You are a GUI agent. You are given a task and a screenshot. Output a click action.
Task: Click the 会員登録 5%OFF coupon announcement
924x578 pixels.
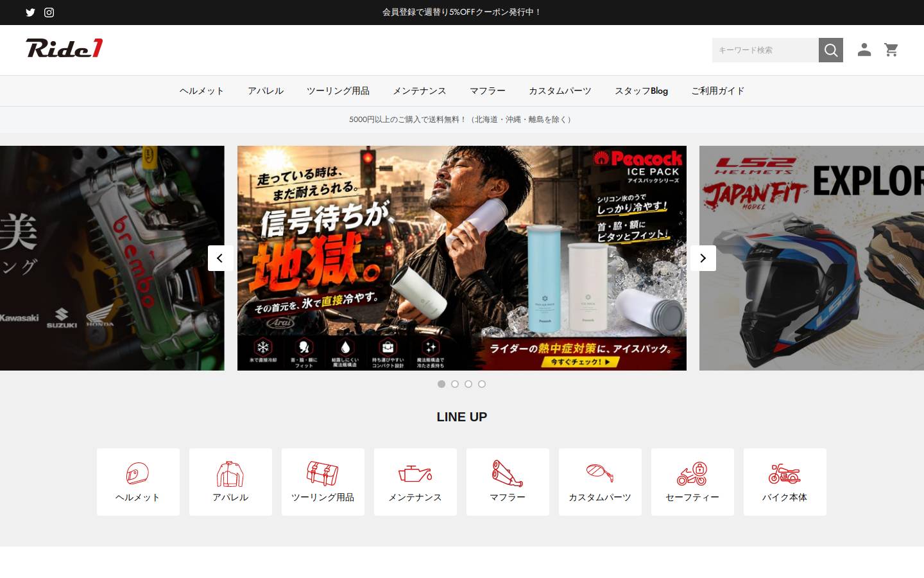point(462,12)
